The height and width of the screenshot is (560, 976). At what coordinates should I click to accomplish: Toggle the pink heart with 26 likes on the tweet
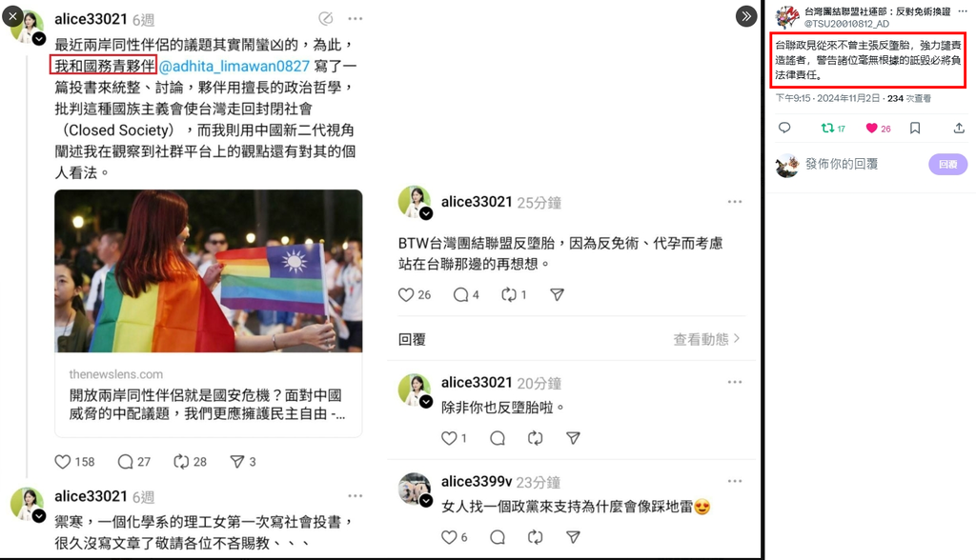pos(871,129)
